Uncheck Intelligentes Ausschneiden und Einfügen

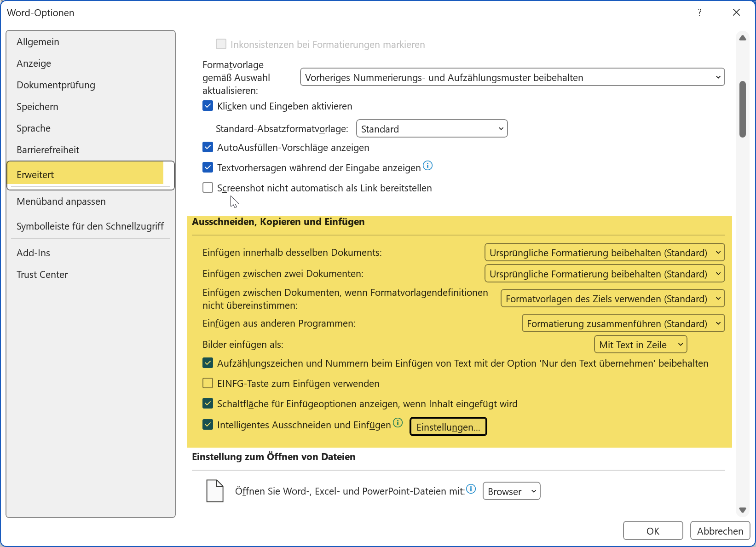(x=208, y=425)
